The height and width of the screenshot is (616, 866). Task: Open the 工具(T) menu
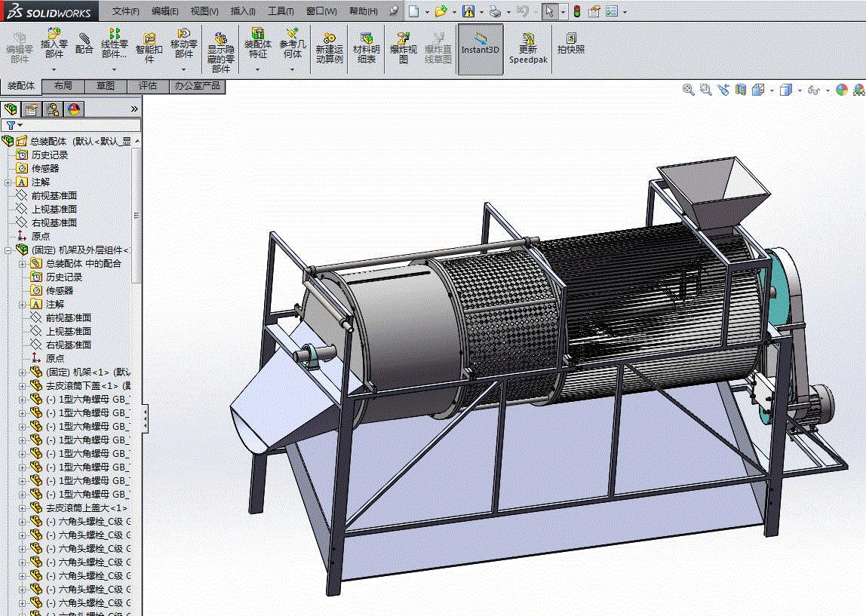281,11
